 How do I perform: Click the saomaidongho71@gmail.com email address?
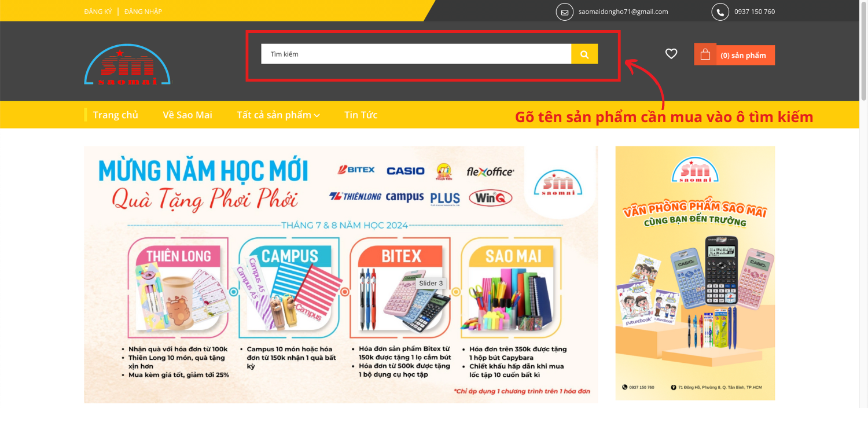[x=623, y=12]
